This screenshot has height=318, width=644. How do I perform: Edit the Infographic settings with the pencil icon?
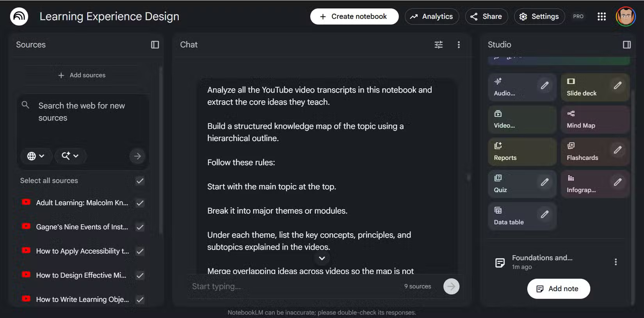[x=618, y=182]
